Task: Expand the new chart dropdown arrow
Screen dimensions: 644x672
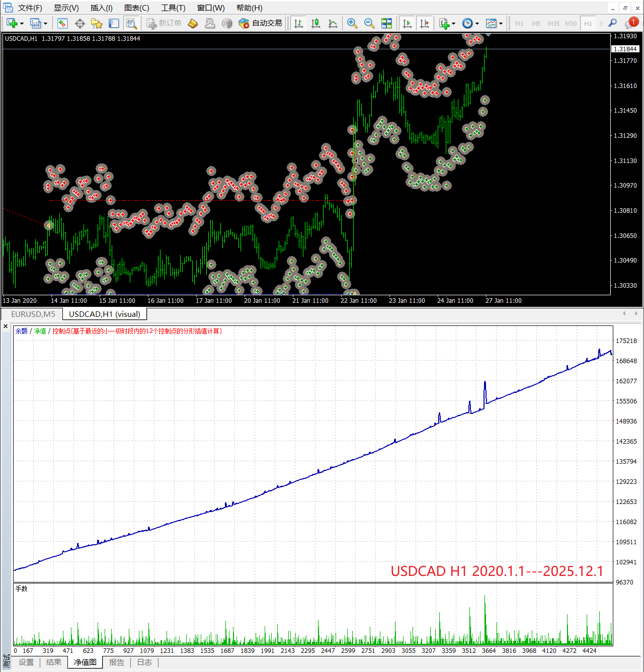Action: (22, 24)
